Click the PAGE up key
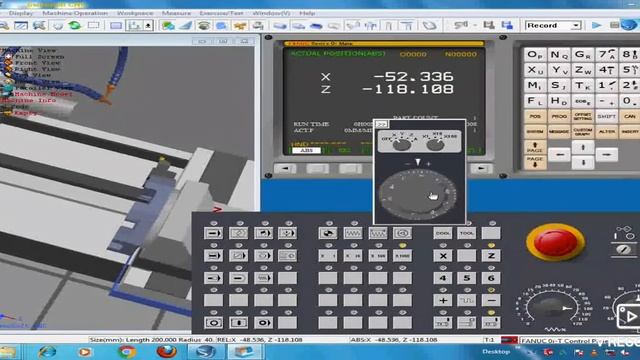Viewport: 640px width, 360px height. point(535,147)
